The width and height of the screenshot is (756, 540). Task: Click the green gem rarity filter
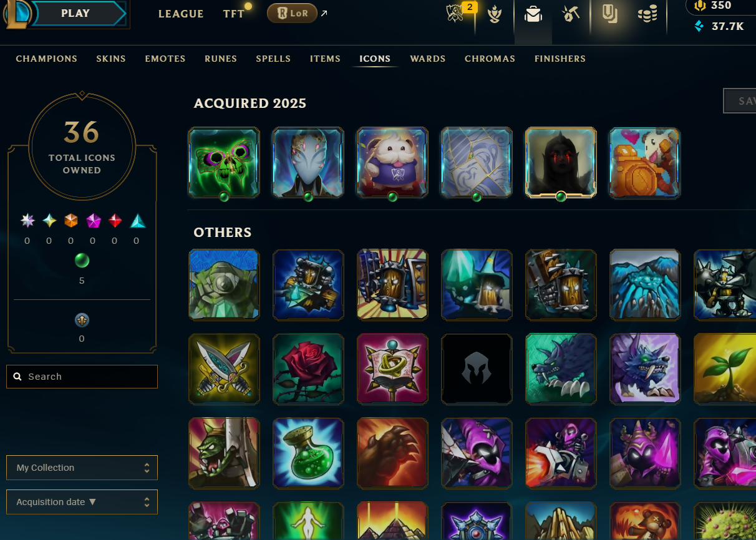(82, 260)
